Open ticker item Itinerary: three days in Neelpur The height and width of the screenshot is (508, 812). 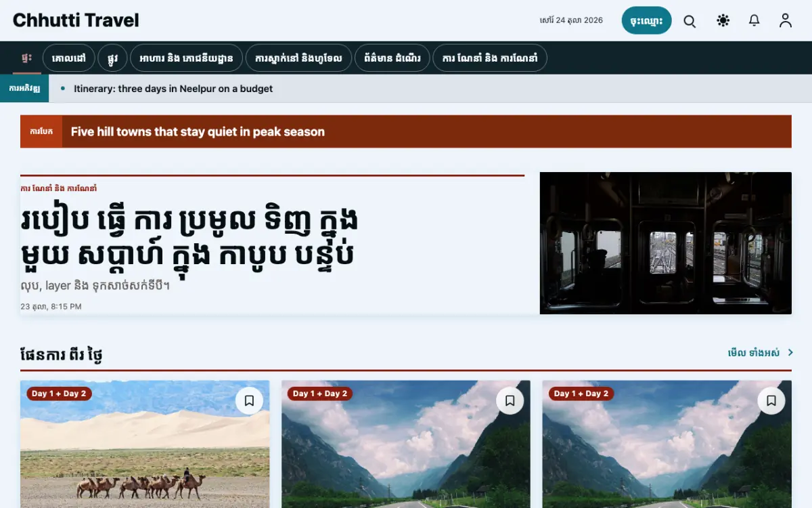coord(173,89)
